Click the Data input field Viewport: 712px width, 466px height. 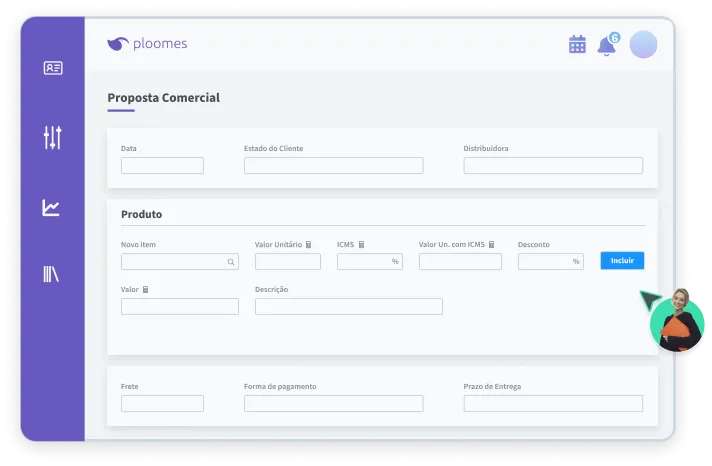tap(162, 165)
